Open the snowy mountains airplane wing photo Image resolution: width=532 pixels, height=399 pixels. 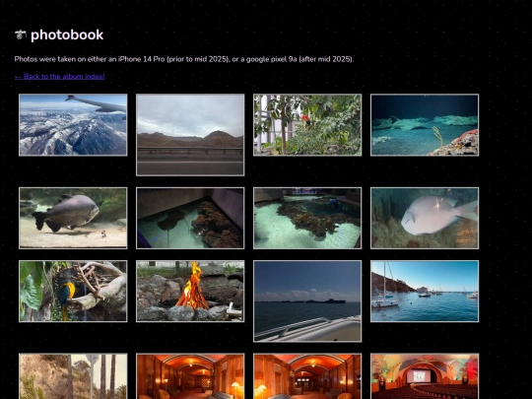click(73, 125)
